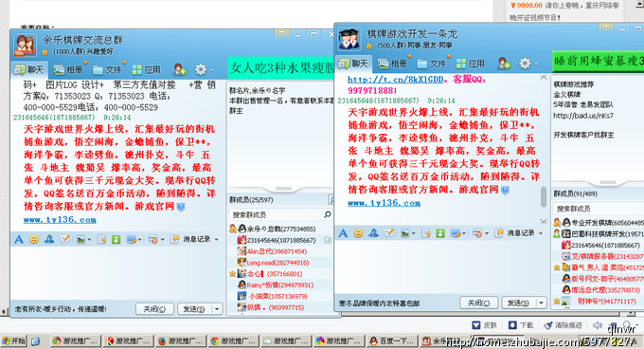Click invite member icon in 棋牌游戏开发一条龙
Screen dimensions: 644x349
[x=504, y=64]
